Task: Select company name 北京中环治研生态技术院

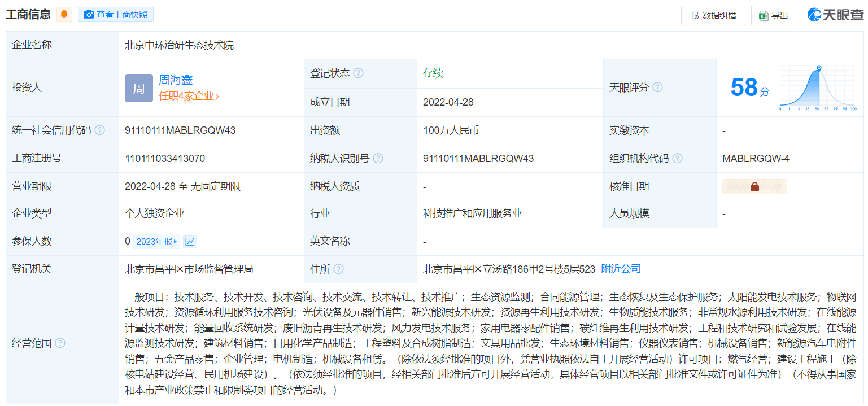Action: [x=180, y=45]
